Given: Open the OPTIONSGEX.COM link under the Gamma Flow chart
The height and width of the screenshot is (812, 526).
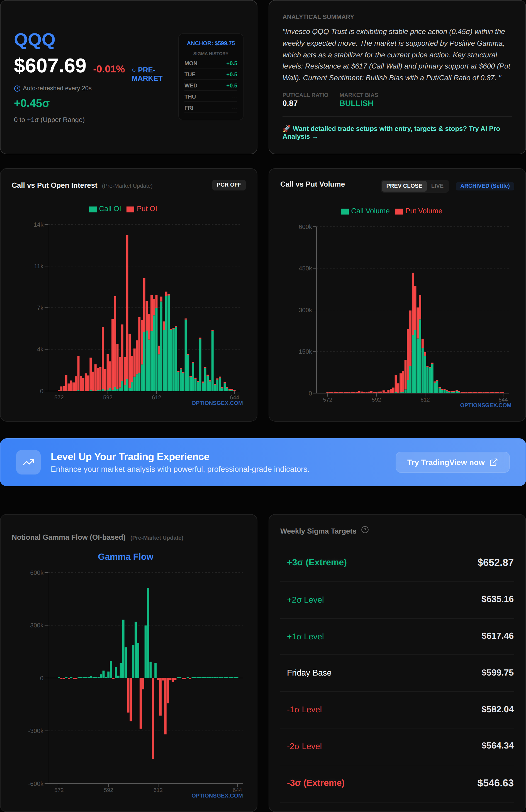Looking at the screenshot, I should (217, 796).
